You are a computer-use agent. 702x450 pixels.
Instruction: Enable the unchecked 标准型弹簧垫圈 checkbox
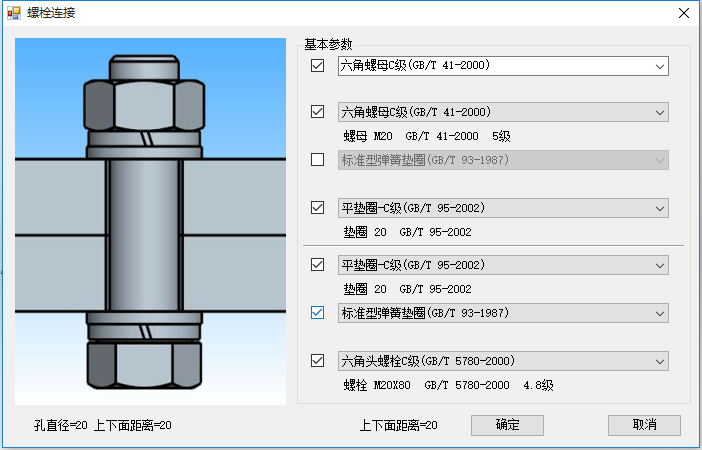tap(317, 159)
